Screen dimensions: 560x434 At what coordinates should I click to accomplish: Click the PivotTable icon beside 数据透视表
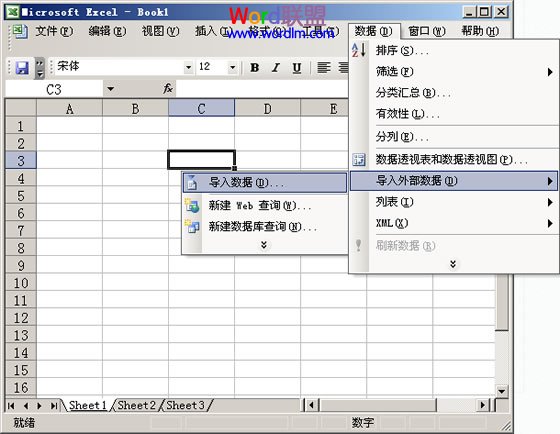click(x=359, y=159)
